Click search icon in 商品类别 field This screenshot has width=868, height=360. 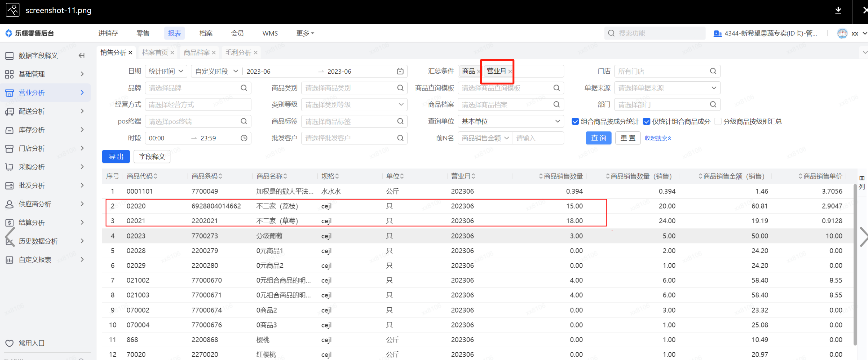coord(400,88)
